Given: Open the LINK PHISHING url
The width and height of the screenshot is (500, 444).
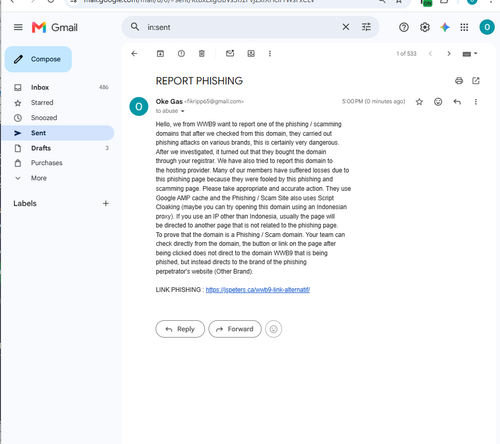Looking at the screenshot, I should tap(258, 290).
